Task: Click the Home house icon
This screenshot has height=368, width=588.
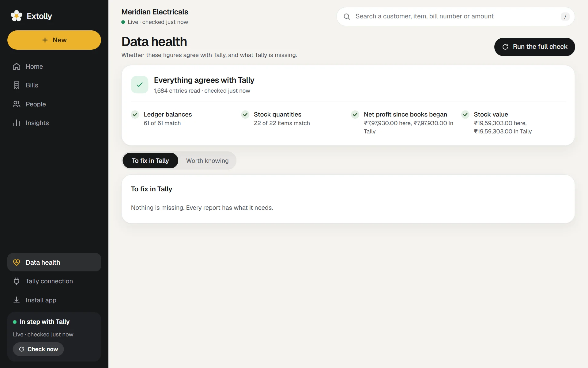Action: (x=17, y=67)
